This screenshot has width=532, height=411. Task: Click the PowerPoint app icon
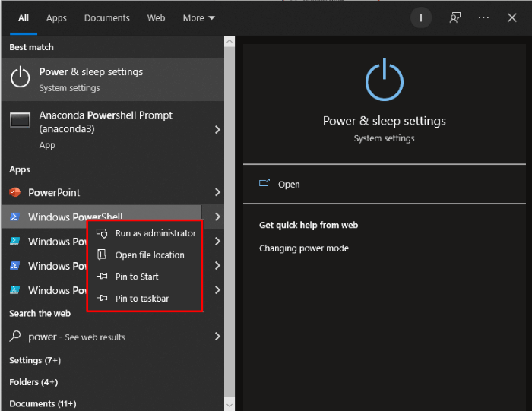pyautogui.click(x=14, y=192)
